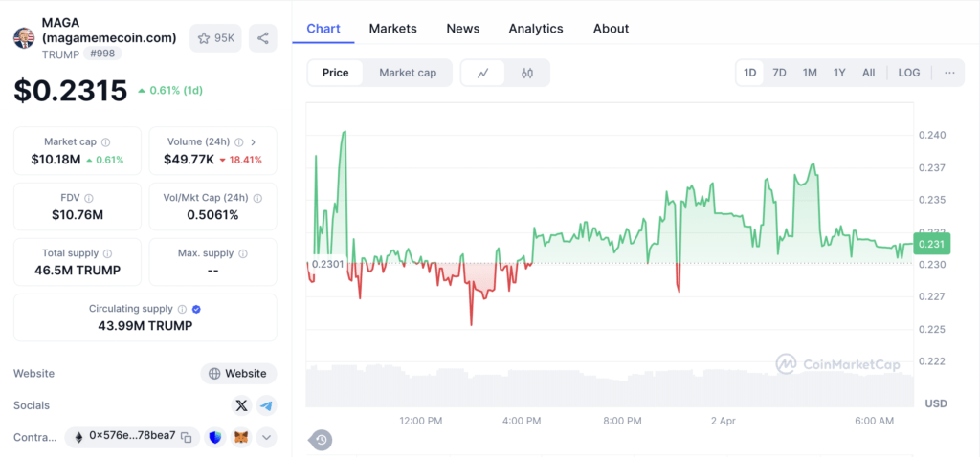Viewport: 980px width, 457px height.
Task: Open the Telegram social link
Action: click(x=267, y=405)
